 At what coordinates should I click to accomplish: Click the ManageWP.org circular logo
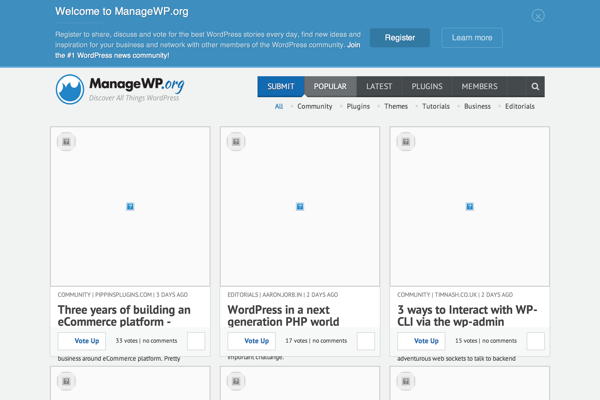(70, 89)
